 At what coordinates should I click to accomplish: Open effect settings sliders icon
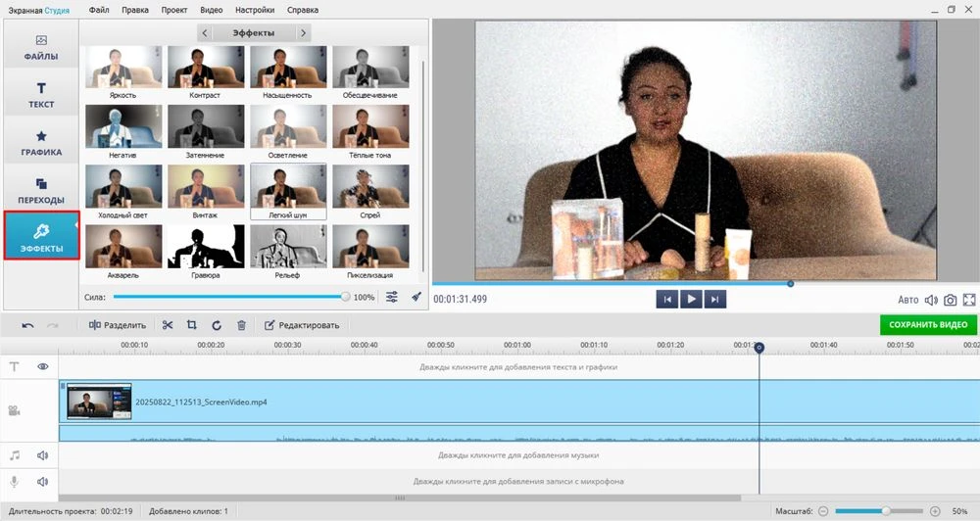(392, 297)
